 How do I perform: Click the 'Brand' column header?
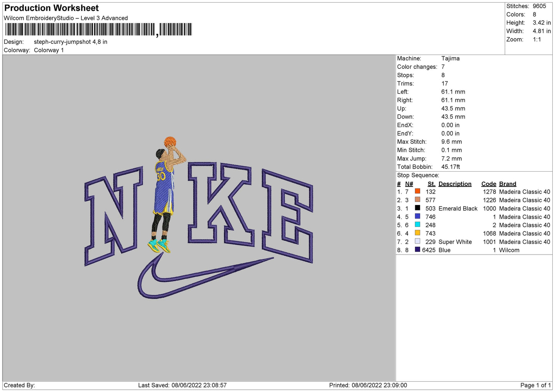(x=507, y=184)
